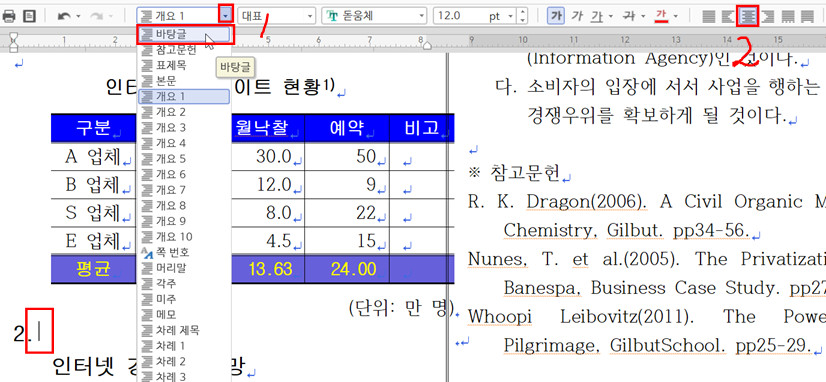Apply the red font color

click(x=661, y=16)
